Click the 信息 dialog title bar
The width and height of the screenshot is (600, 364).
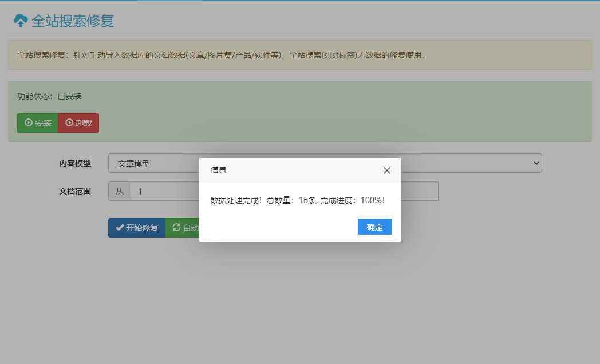[286, 170]
